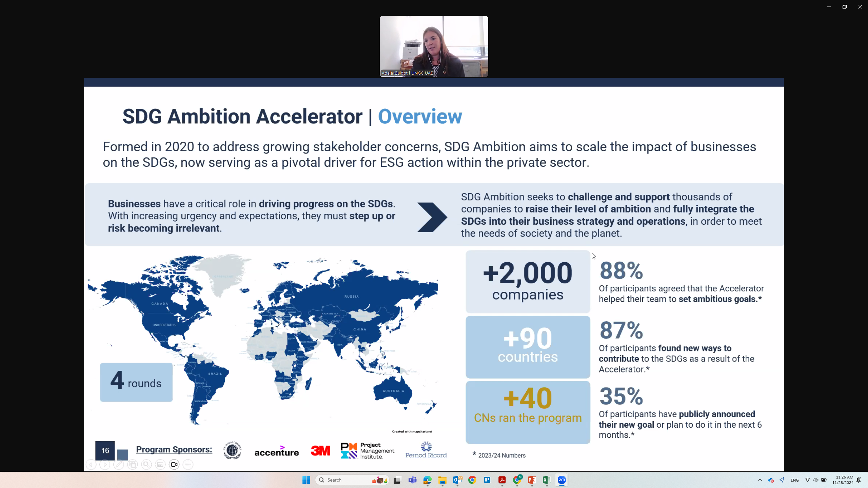Open the pen and laser pointer tools
The image size is (868, 488).
tap(119, 464)
